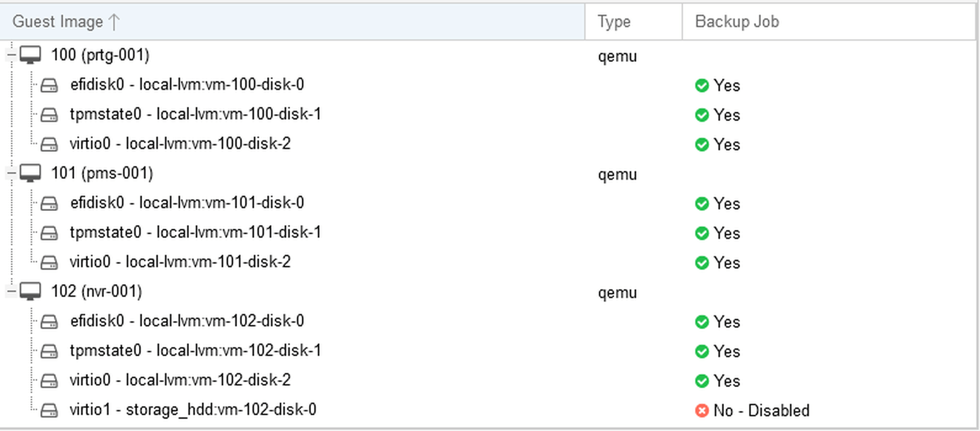The width and height of the screenshot is (980, 431).
Task: Click green check icon for efidisk0 vm-102-disk-0
Action: tap(702, 322)
